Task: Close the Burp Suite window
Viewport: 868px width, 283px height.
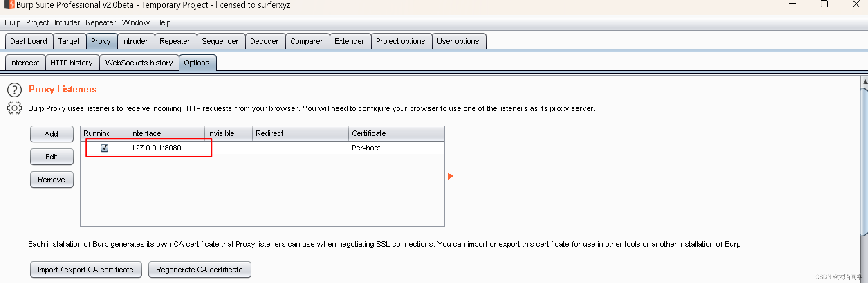Action: point(856,4)
